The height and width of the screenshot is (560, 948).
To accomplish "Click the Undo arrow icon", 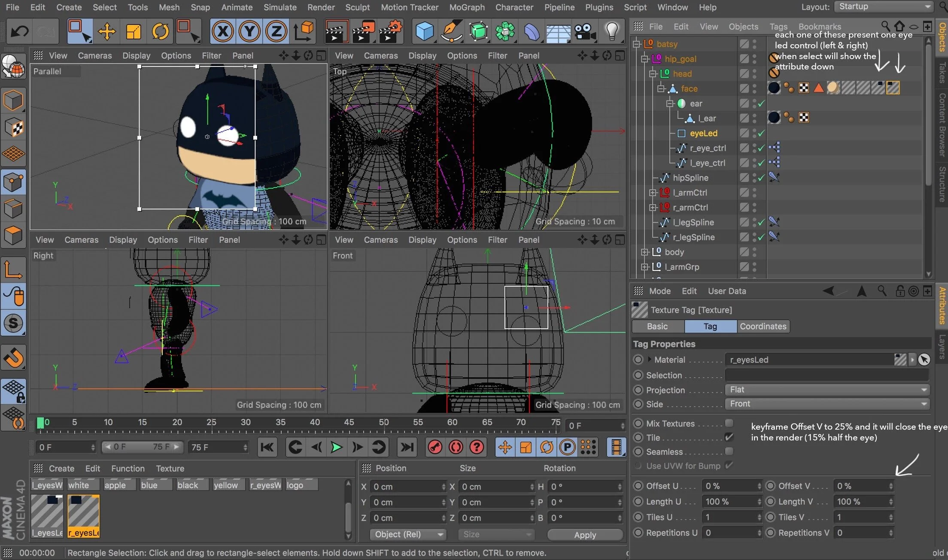I will pos(20,32).
